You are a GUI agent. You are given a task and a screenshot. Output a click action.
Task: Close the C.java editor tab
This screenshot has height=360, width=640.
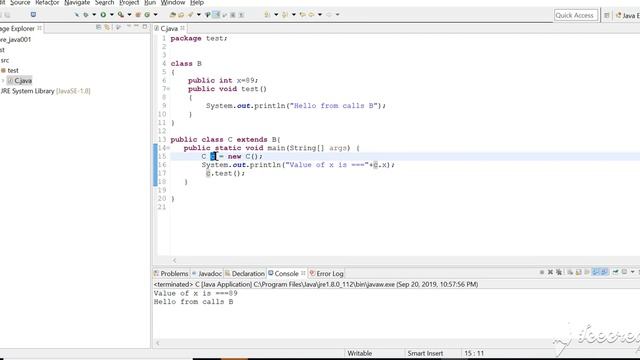(x=182, y=28)
